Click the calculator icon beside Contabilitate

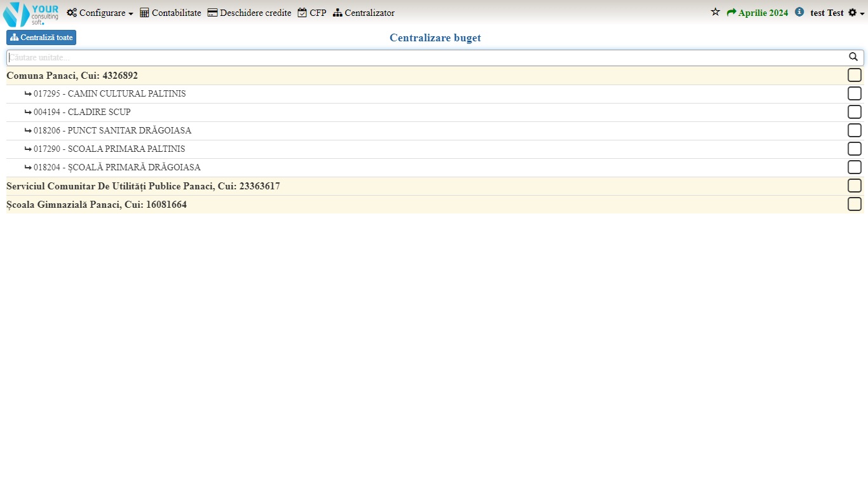point(144,13)
